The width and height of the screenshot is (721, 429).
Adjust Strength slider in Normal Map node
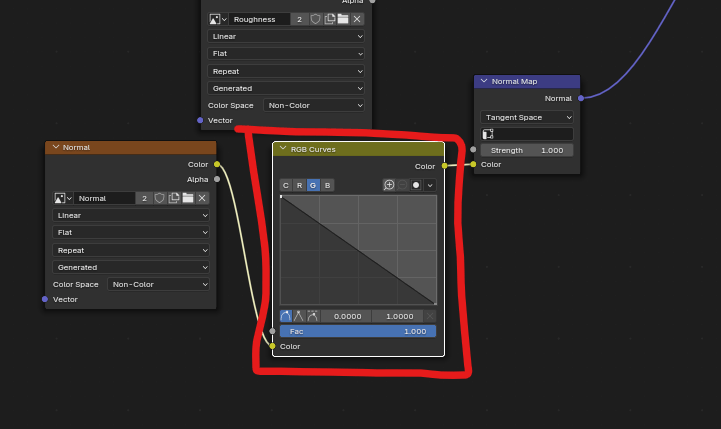pyautogui.click(x=527, y=150)
